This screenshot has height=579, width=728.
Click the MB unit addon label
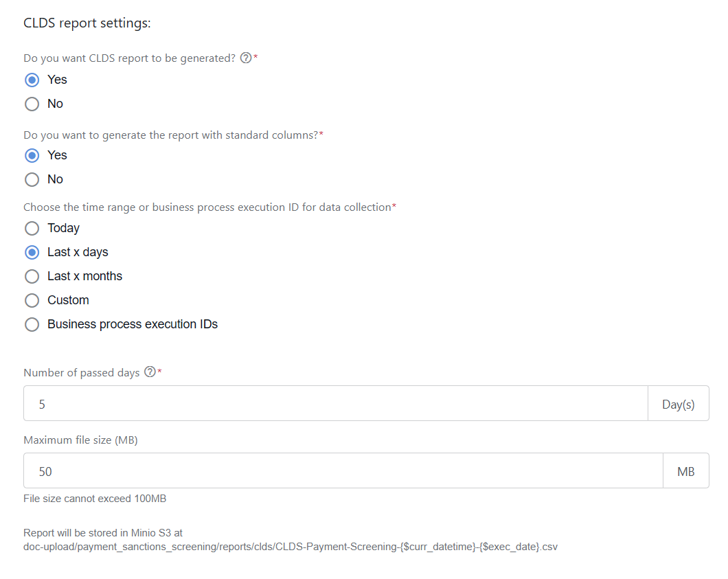pos(685,470)
